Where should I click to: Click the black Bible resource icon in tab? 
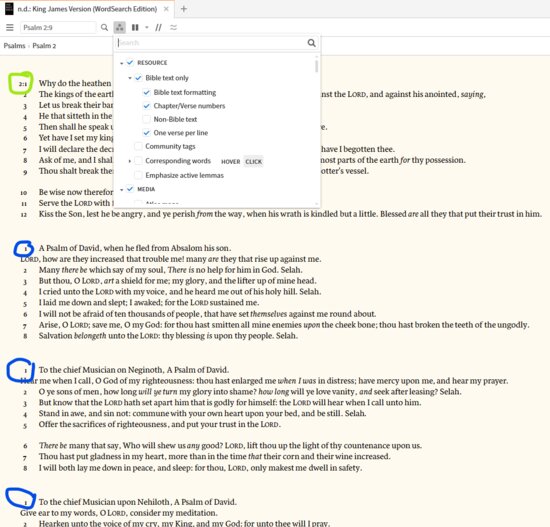point(9,9)
